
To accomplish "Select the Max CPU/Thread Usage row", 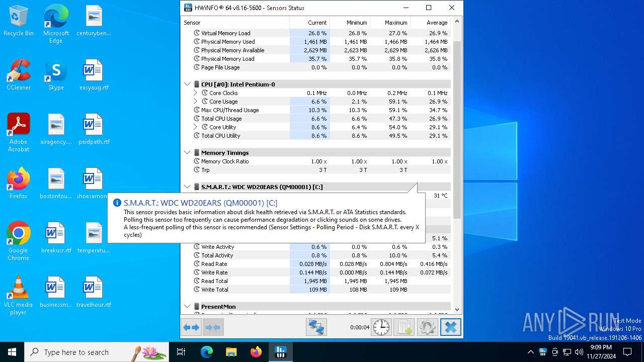I will [x=316, y=110].
